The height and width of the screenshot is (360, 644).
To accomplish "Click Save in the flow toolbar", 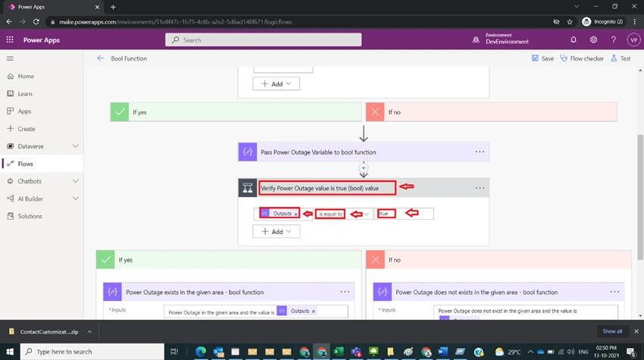I will tap(542, 58).
